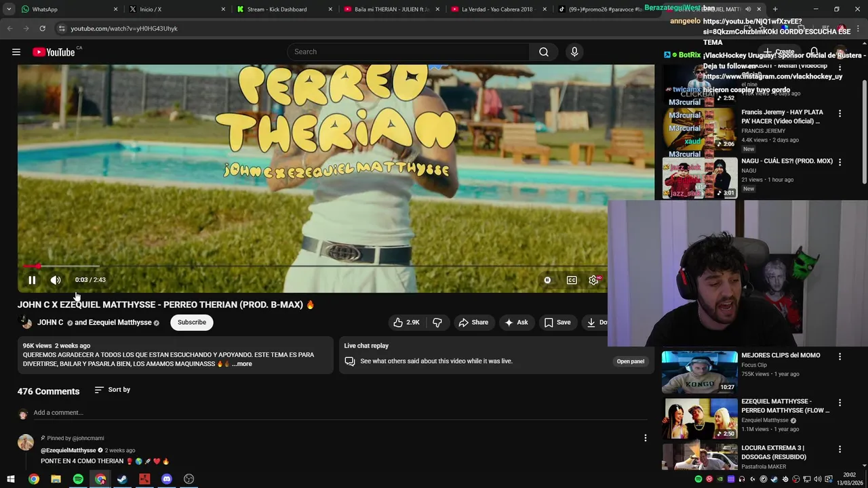Viewport: 868px width, 488px height.
Task: Go back in browser history
Action: point(9,28)
